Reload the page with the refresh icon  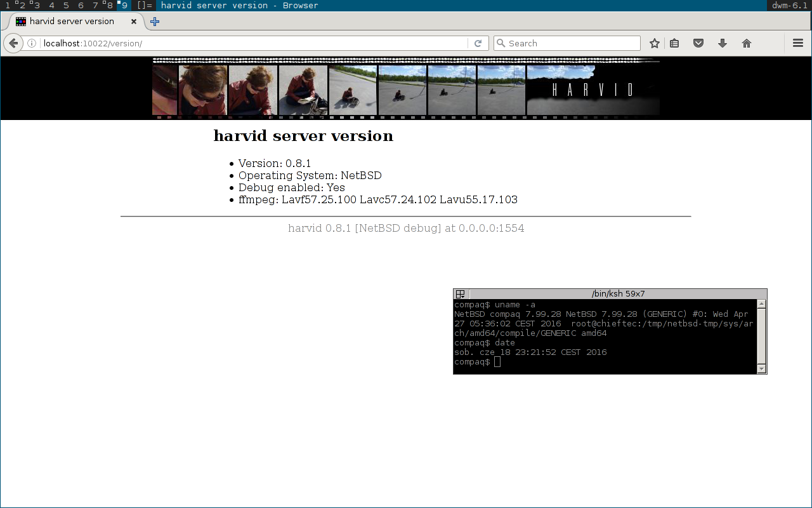[478, 43]
